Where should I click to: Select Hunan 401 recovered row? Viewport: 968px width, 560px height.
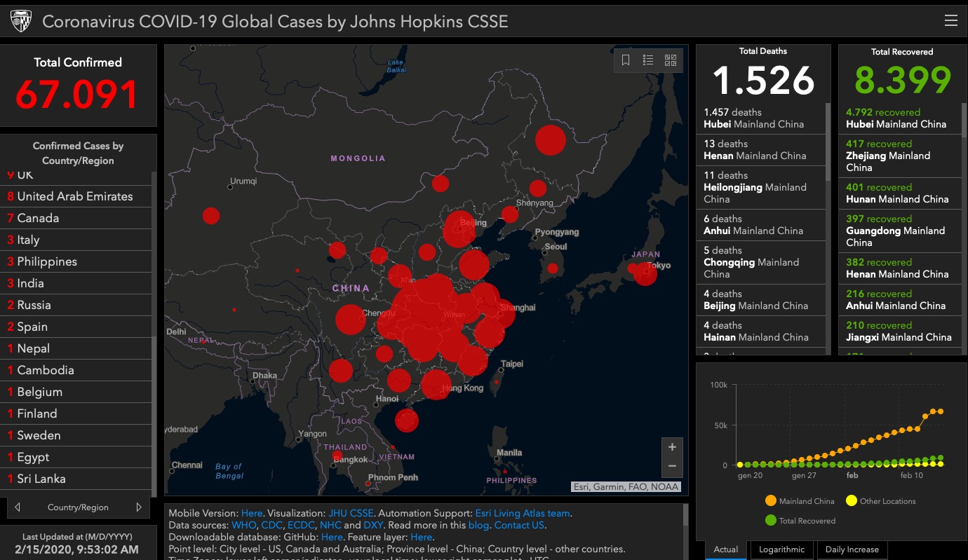pyautogui.click(x=900, y=193)
